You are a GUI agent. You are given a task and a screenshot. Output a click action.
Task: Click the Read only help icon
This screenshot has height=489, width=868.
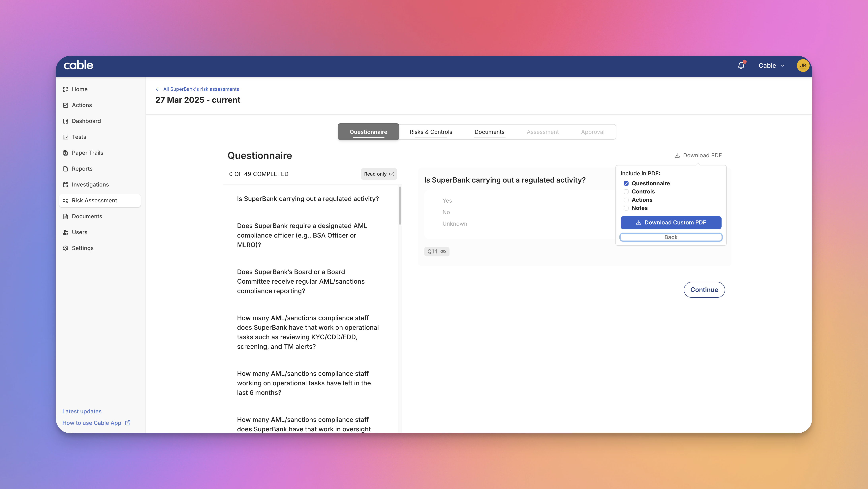pos(391,174)
